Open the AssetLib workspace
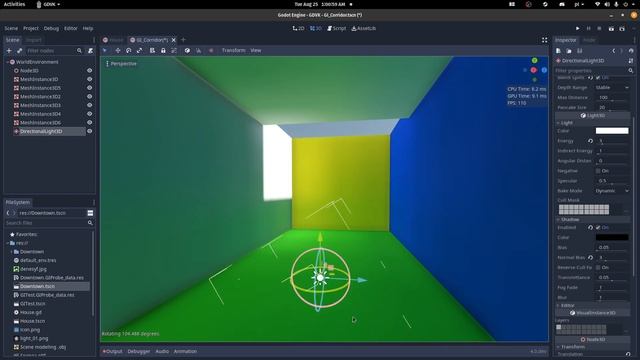 (364, 28)
